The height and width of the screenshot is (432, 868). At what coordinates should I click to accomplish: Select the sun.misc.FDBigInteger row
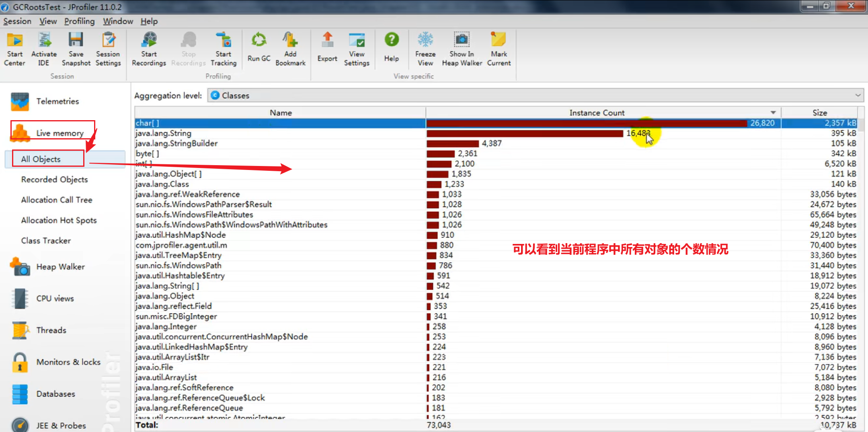[496, 317]
